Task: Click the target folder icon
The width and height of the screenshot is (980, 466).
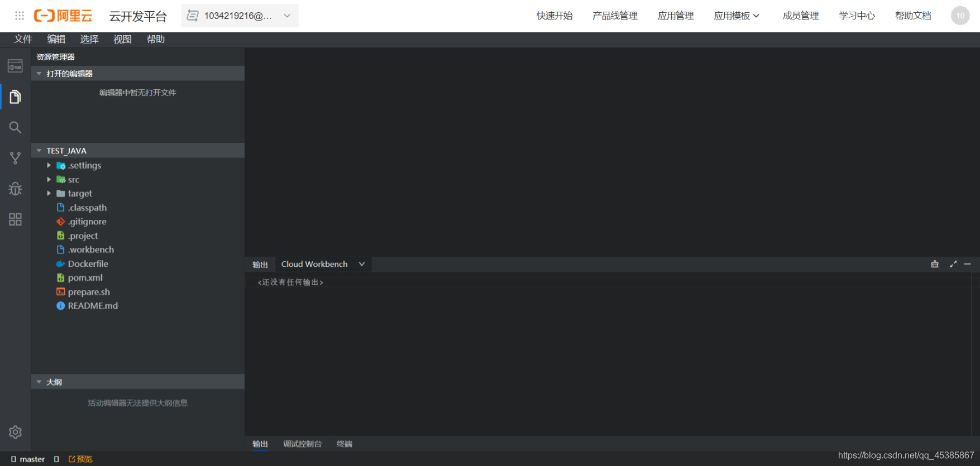Action: 61,194
